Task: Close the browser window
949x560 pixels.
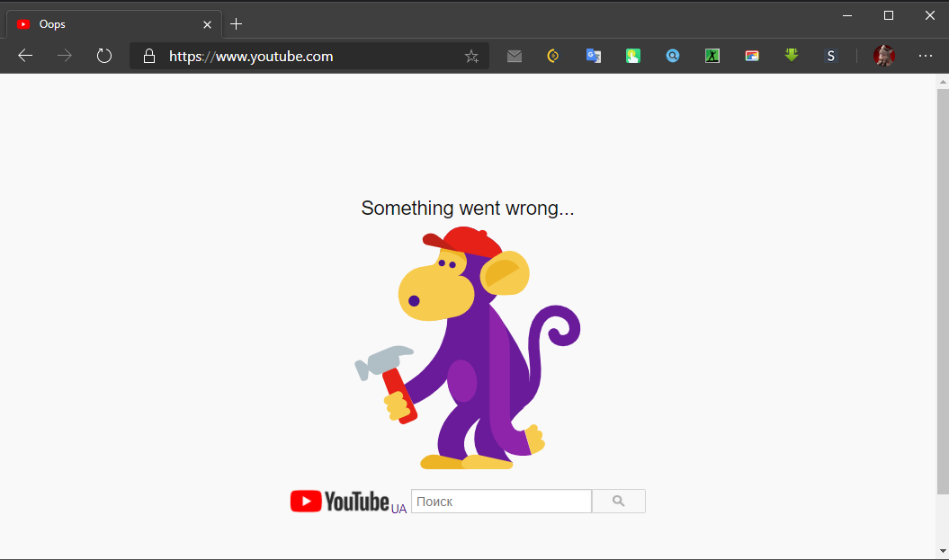Action: click(929, 15)
